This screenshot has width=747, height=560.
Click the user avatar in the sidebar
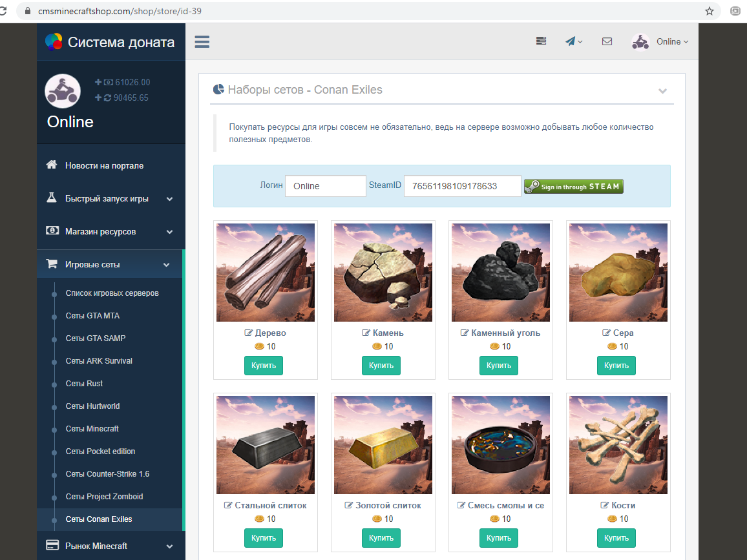coord(63,90)
